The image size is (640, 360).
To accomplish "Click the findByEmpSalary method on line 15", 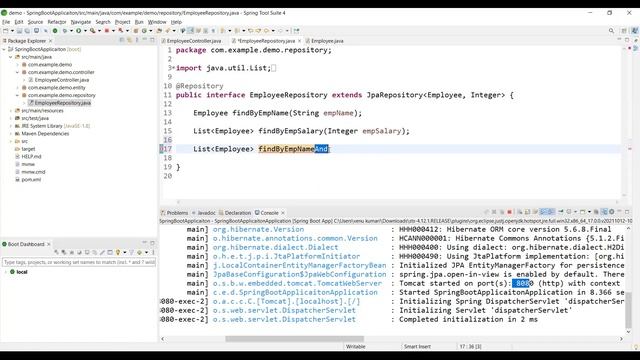I will coord(290,131).
